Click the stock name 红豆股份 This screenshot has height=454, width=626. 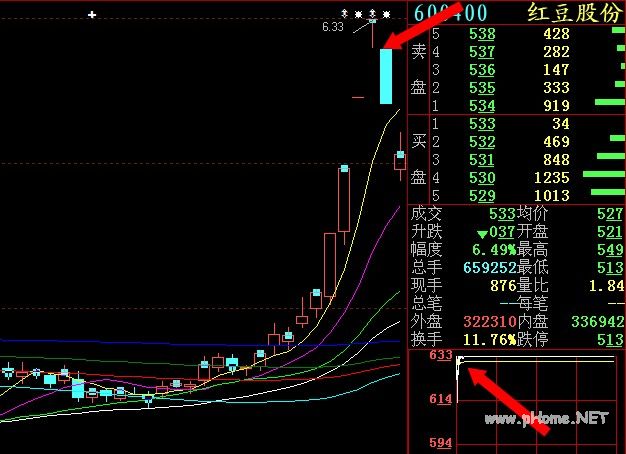(575, 13)
